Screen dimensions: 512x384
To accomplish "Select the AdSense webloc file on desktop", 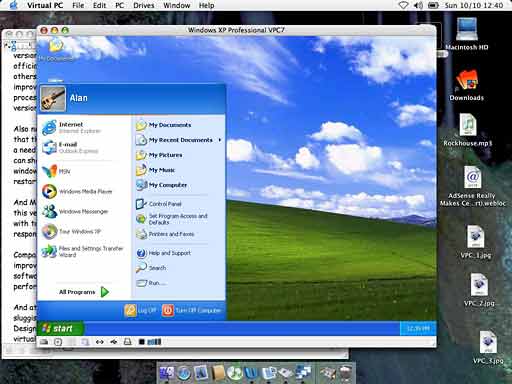I will tap(472, 186).
